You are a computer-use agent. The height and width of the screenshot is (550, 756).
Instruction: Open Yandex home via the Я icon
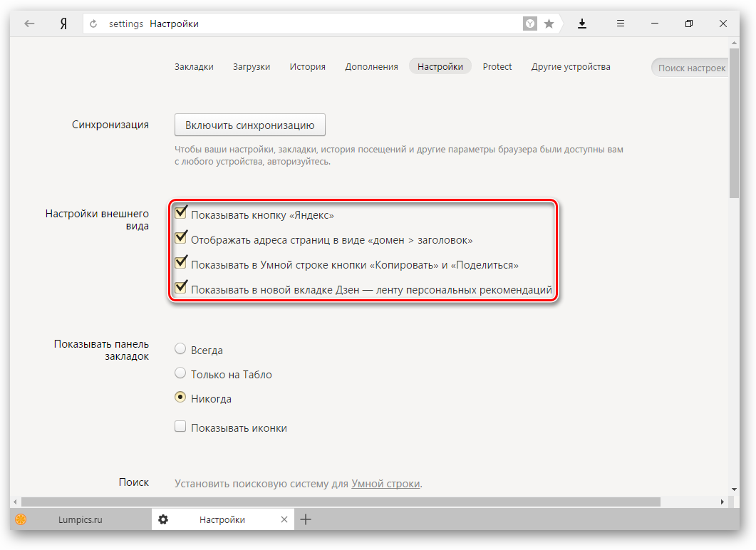tap(63, 24)
